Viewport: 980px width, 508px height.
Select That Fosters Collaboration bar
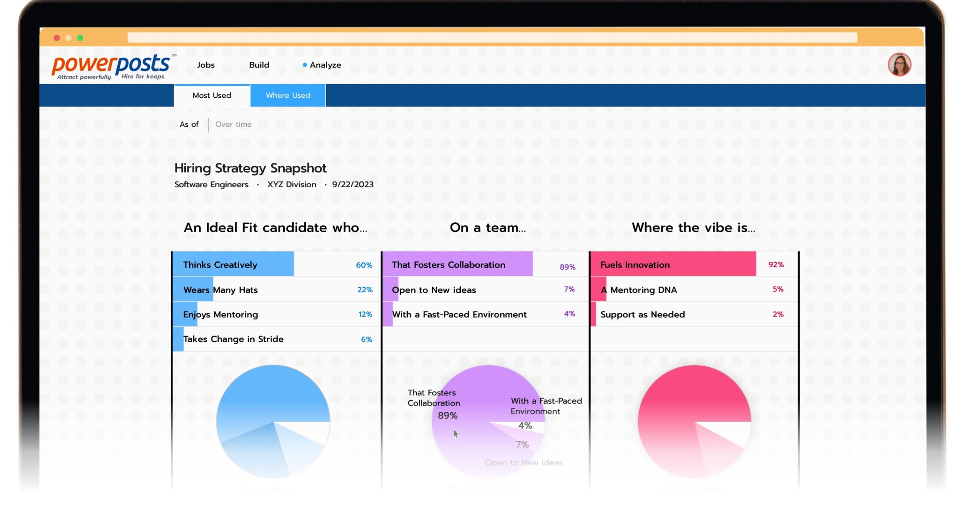457,264
